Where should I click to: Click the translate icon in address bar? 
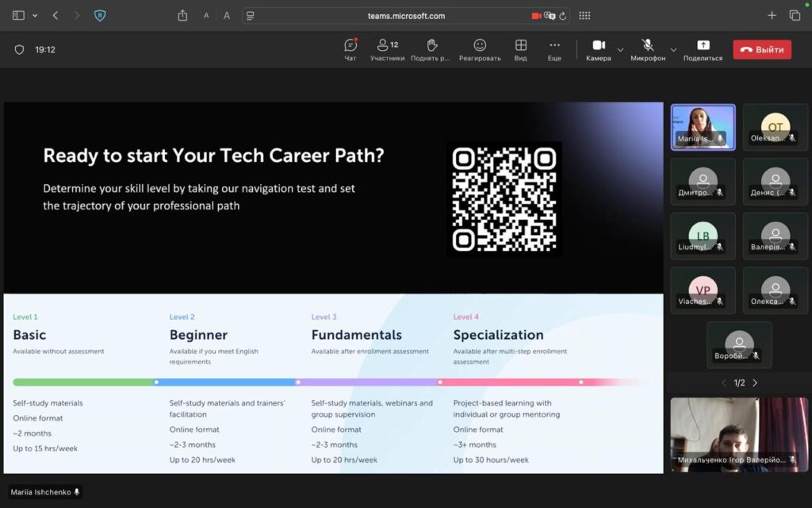coord(550,16)
